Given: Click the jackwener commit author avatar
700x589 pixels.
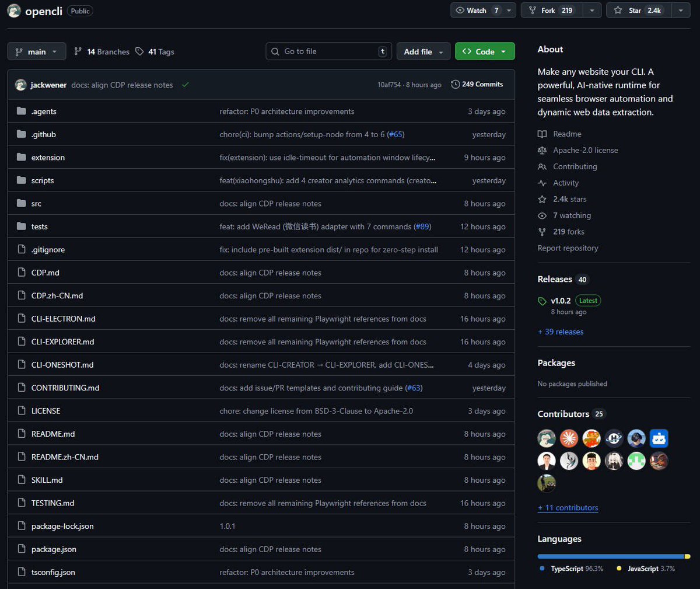Looking at the screenshot, I should (x=20, y=85).
